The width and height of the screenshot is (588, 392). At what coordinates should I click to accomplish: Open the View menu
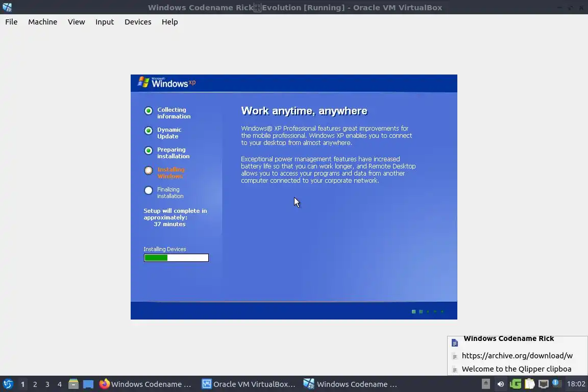[76, 22]
